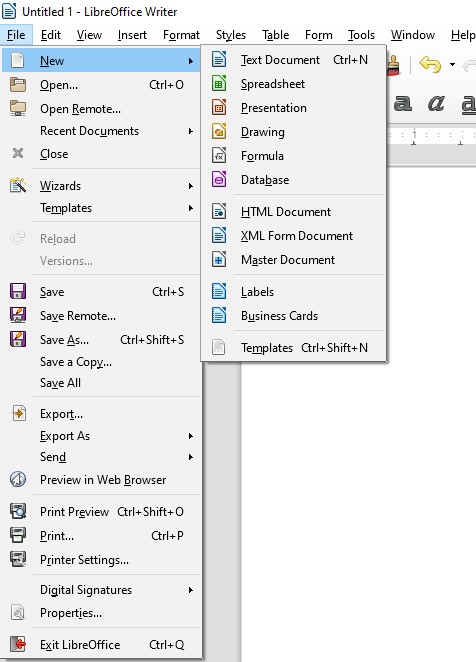476x662 pixels.
Task: Click the first bold 'a' character style icon
Action: click(402, 103)
